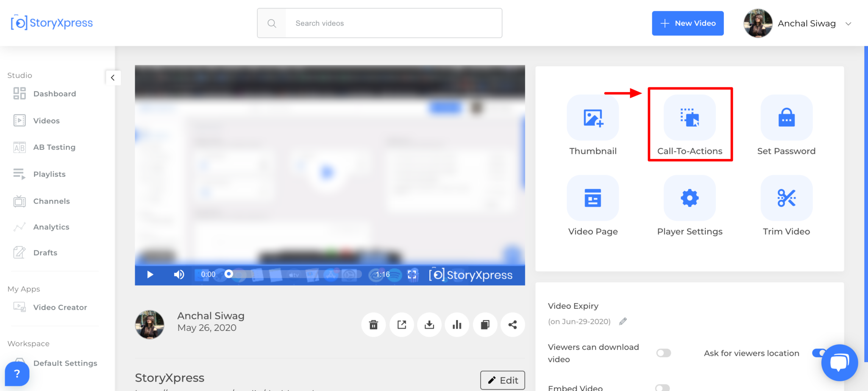Click the Anchal Siwag name below video
The width and height of the screenshot is (868, 391).
[211, 316]
